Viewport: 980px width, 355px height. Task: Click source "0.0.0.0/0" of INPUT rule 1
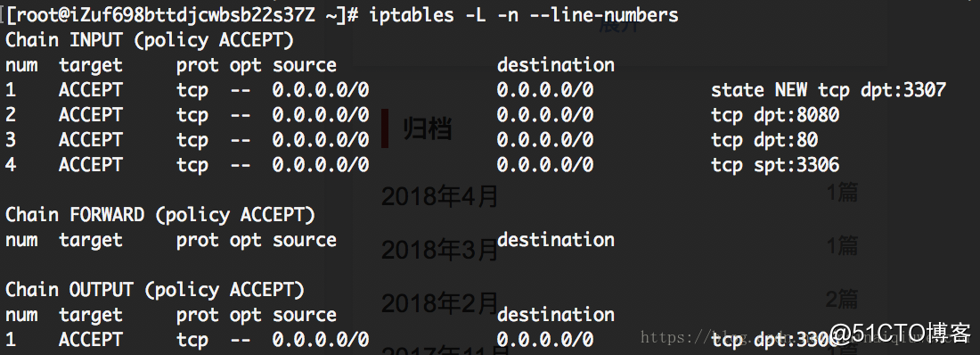[321, 90]
